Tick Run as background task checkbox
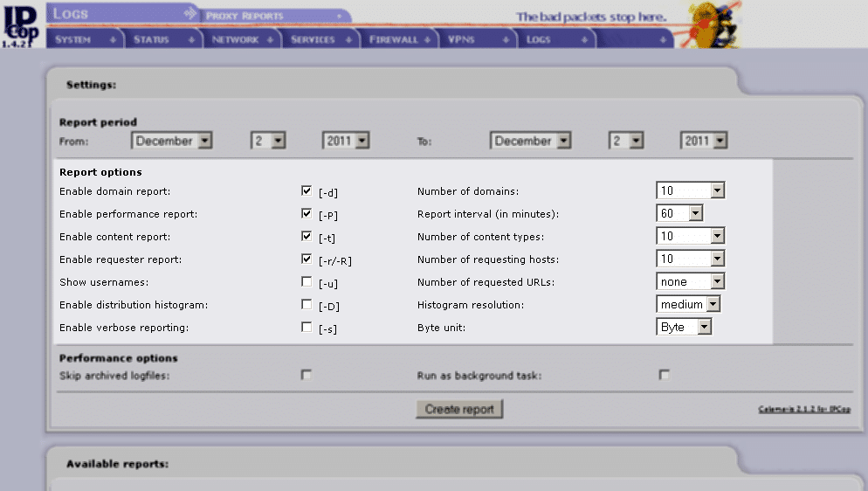 [665, 375]
